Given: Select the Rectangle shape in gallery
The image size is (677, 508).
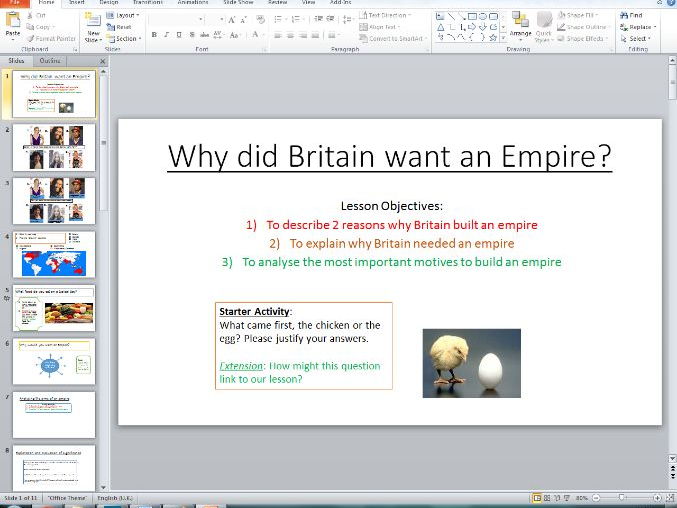Looking at the screenshot, I should point(472,16).
